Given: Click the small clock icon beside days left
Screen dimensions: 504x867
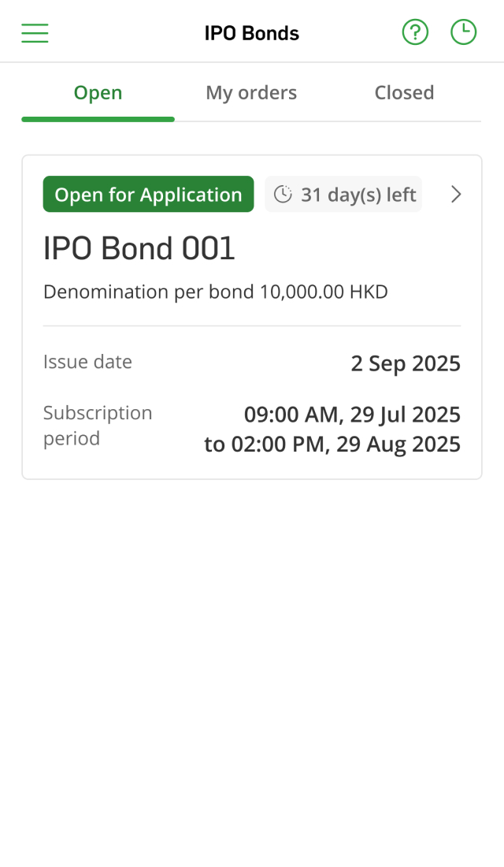Looking at the screenshot, I should [283, 195].
